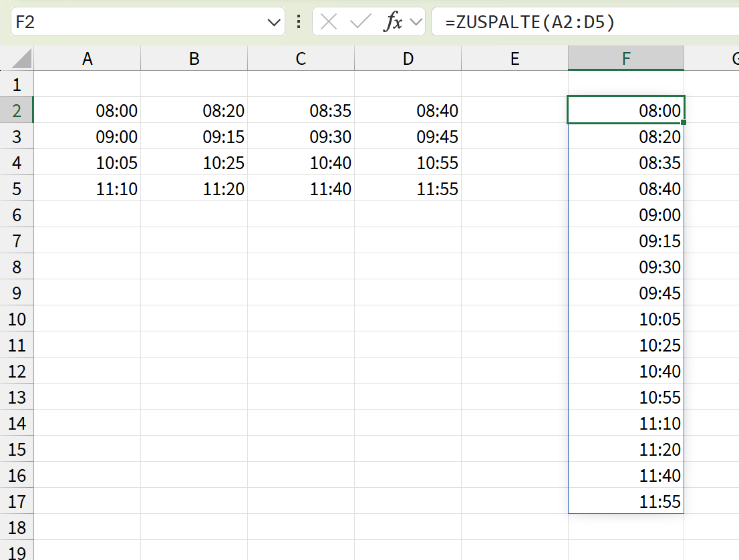Expand the dropdown arrow next to fx
The width and height of the screenshot is (739, 560).
[x=416, y=22]
